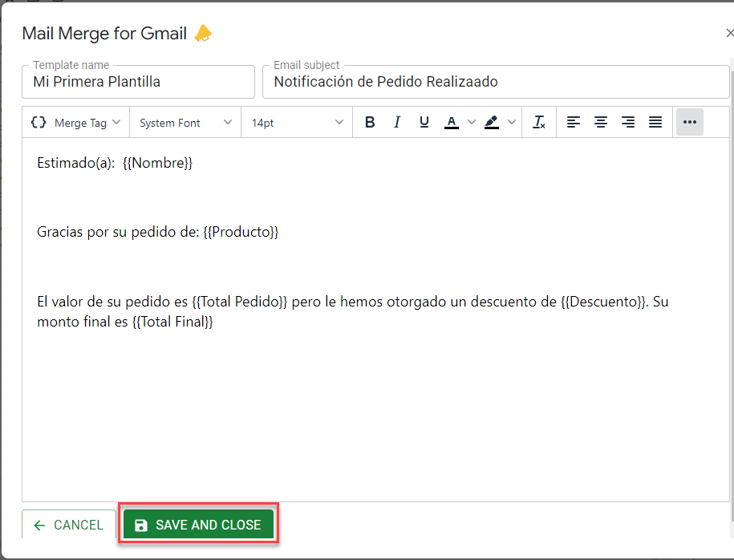734x560 pixels.
Task: Click the {{Total Pedido}} tag text
Action: click(240, 302)
